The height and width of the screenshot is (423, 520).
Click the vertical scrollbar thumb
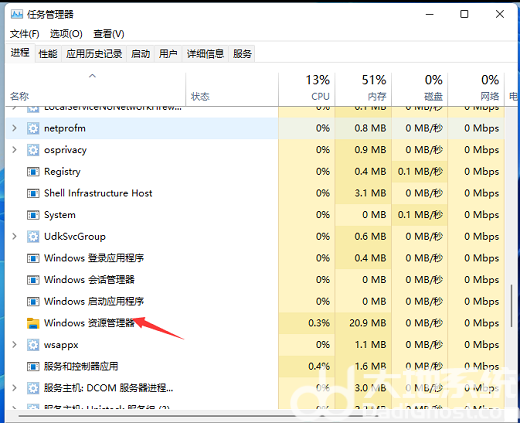511,306
